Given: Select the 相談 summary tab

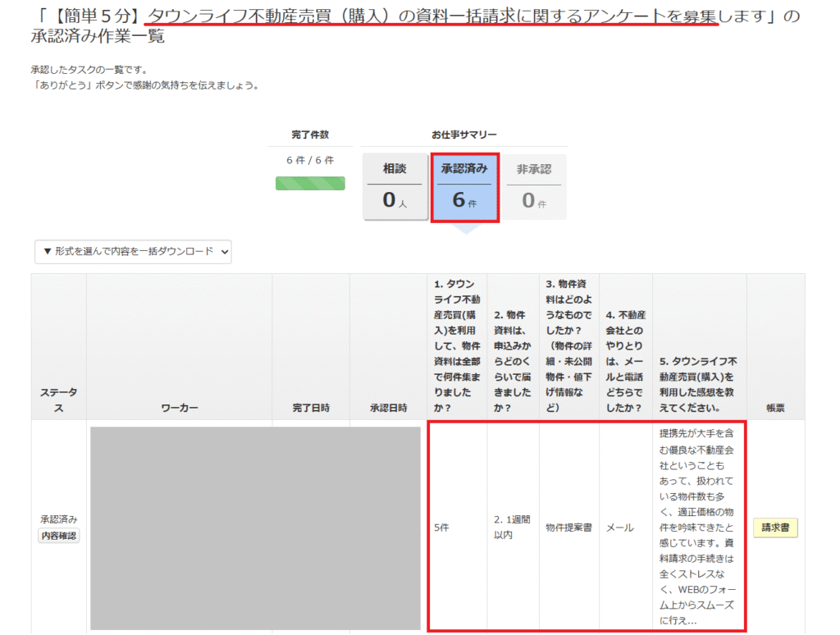Looking at the screenshot, I should click(x=395, y=186).
